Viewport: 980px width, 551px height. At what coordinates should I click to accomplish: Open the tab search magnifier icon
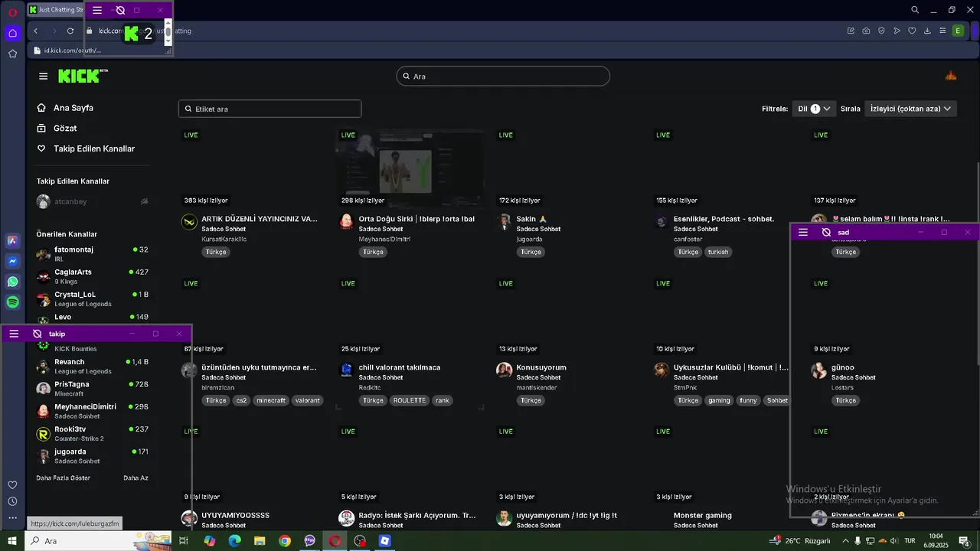[x=915, y=10]
